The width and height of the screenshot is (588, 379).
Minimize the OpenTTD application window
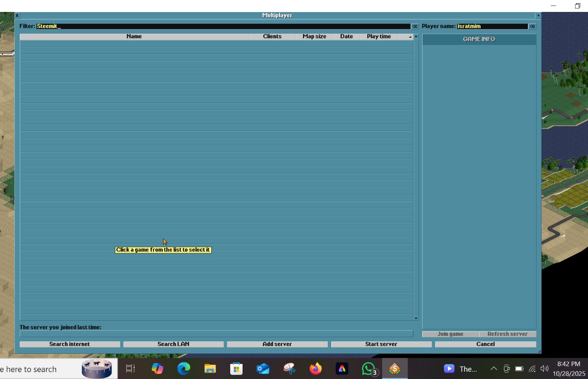pyautogui.click(x=553, y=6)
